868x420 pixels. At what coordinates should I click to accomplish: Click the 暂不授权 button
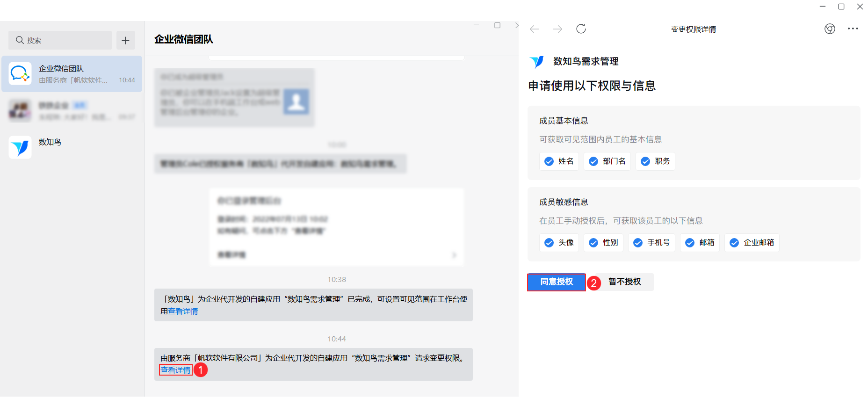[x=625, y=282]
